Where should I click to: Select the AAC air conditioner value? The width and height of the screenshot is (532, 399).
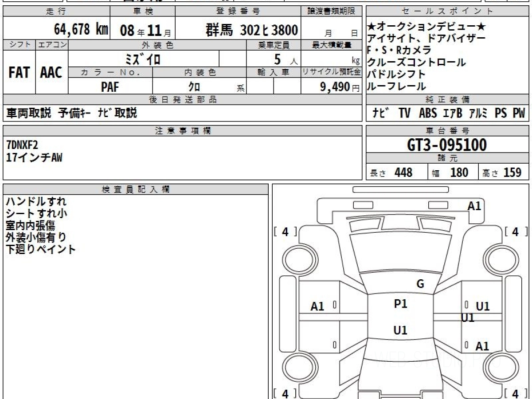(x=51, y=72)
